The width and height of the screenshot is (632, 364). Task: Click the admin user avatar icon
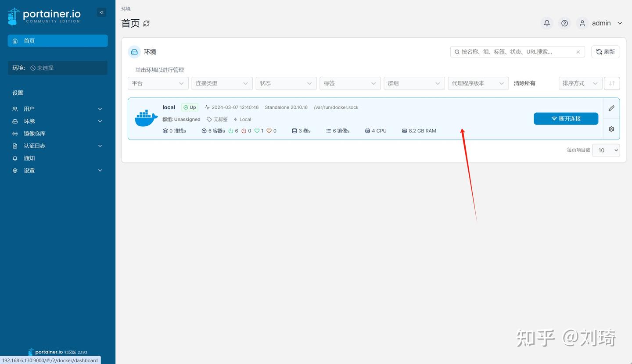click(582, 23)
